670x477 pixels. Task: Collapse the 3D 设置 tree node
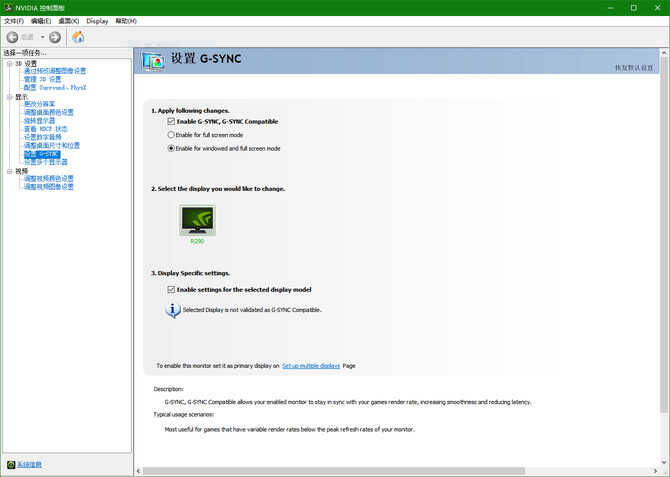[x=8, y=63]
